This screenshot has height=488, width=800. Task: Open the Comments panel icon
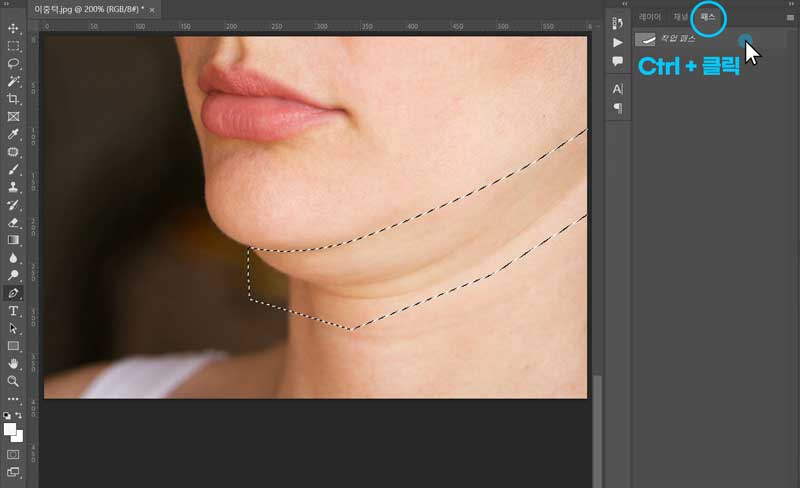[x=617, y=61]
